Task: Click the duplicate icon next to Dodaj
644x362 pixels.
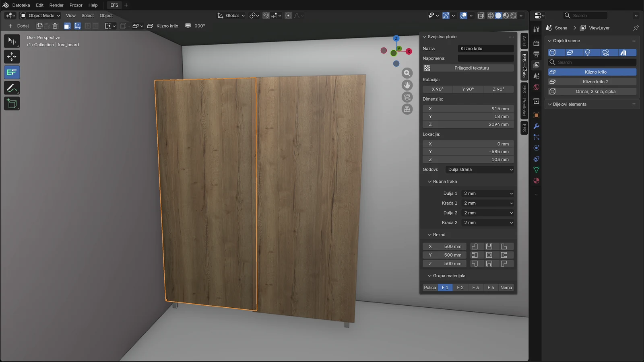Action: pyautogui.click(x=39, y=26)
